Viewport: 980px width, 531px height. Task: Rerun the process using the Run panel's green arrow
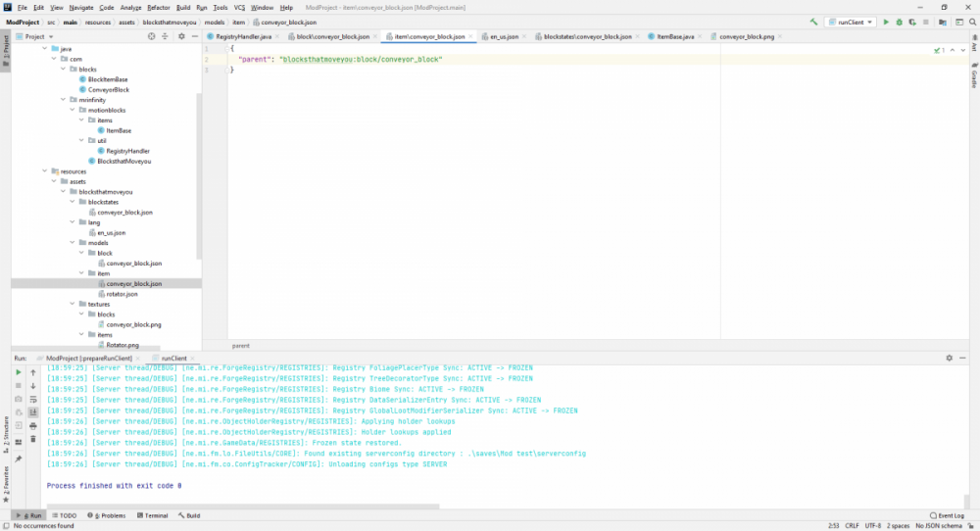pos(18,372)
